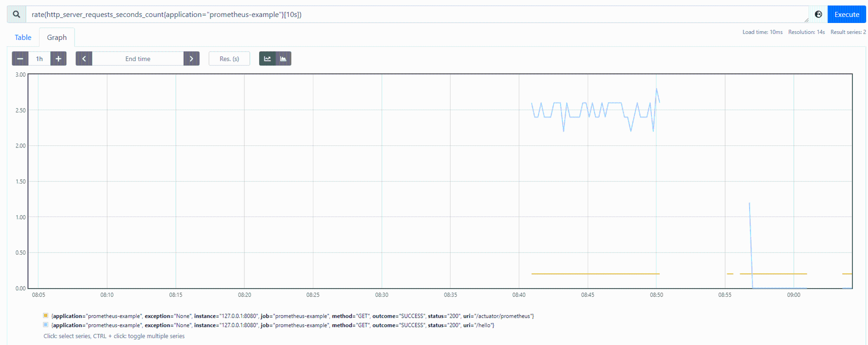Run the query with Execute button

click(x=847, y=14)
